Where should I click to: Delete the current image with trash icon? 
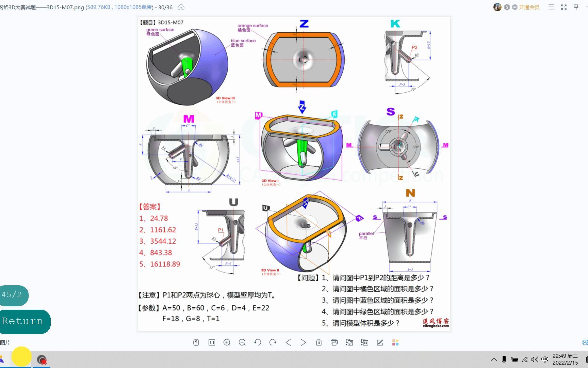pyautogui.click(x=319, y=342)
